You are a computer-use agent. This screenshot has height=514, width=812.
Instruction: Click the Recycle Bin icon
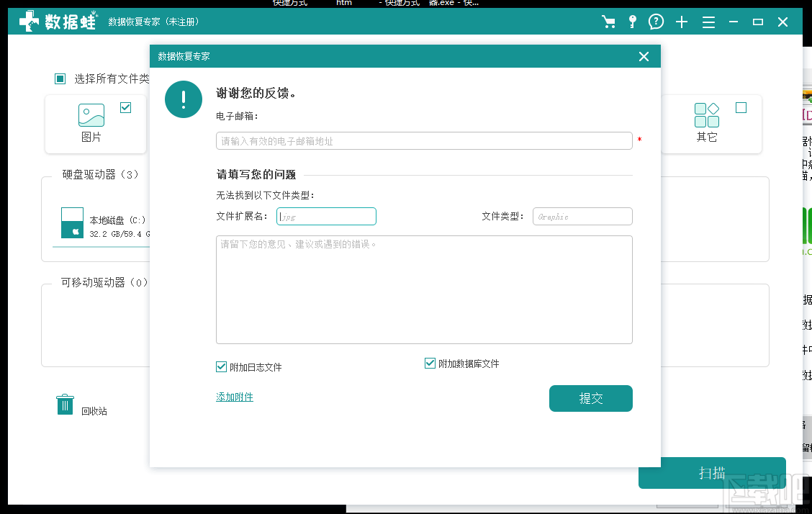tap(65, 405)
